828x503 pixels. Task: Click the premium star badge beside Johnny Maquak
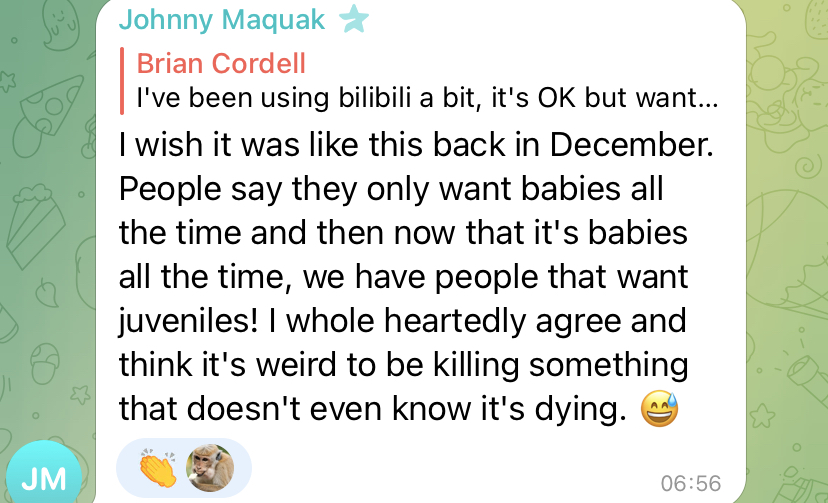pos(352,19)
